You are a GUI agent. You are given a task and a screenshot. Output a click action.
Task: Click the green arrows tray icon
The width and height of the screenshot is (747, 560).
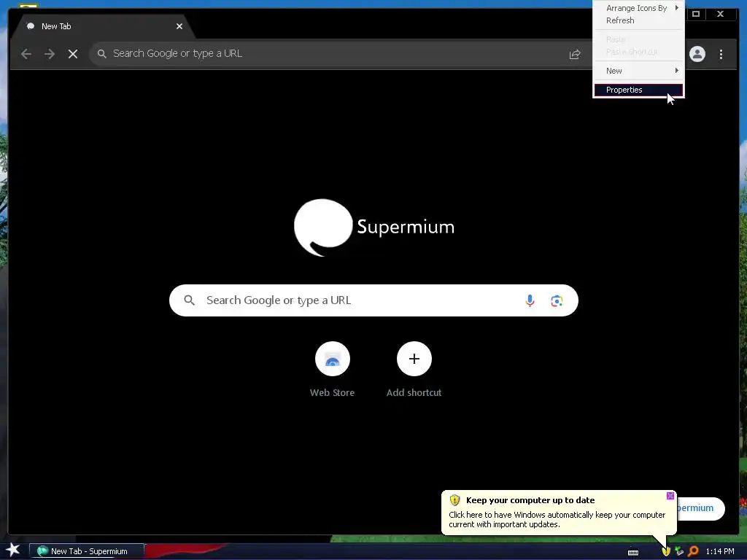[679, 551]
